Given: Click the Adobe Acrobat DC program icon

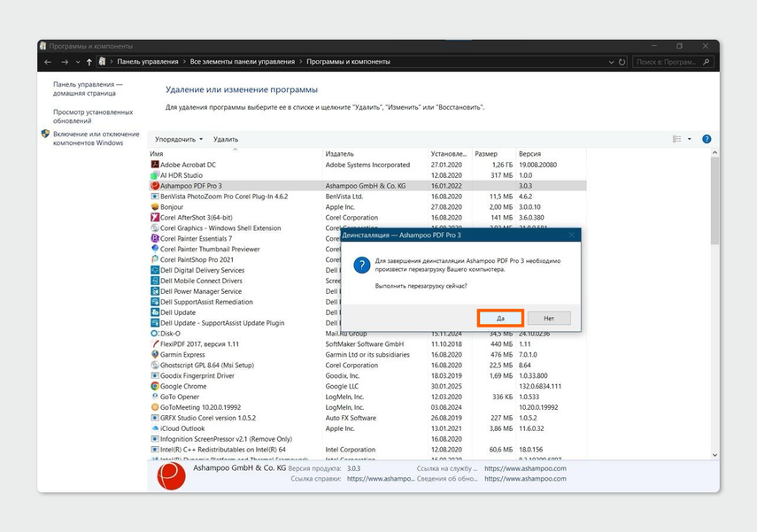Looking at the screenshot, I should [154, 165].
